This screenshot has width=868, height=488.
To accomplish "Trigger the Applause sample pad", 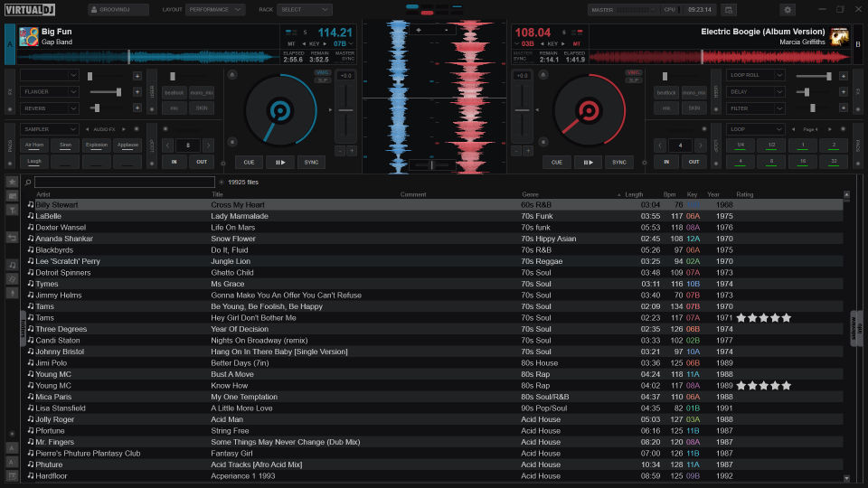I will coord(127,145).
